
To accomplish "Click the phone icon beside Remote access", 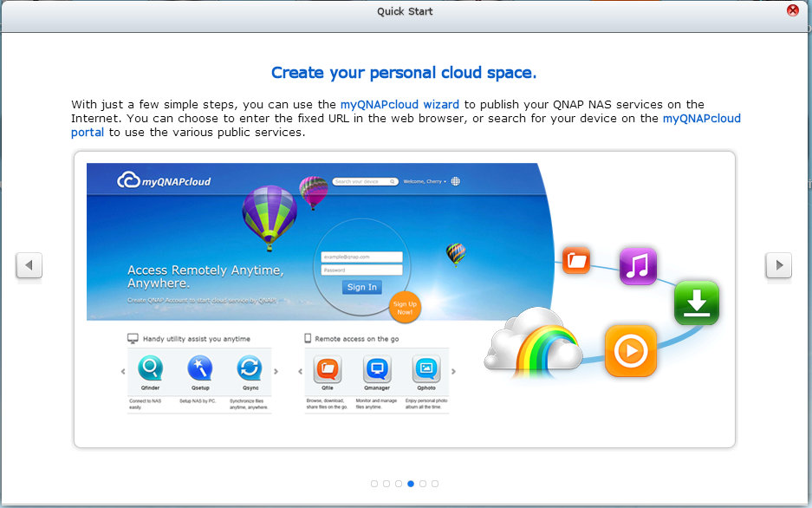I will tap(308, 338).
